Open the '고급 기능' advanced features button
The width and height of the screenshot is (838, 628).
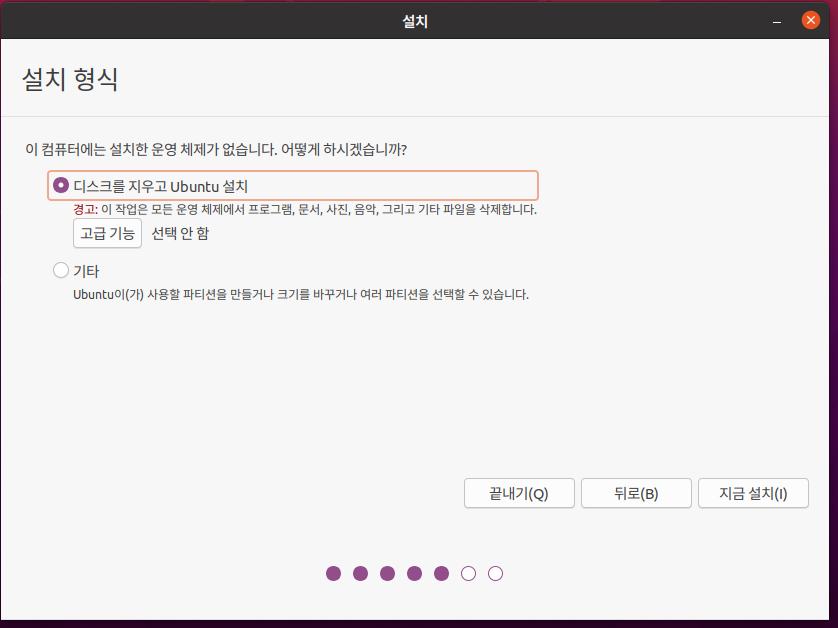coord(107,233)
